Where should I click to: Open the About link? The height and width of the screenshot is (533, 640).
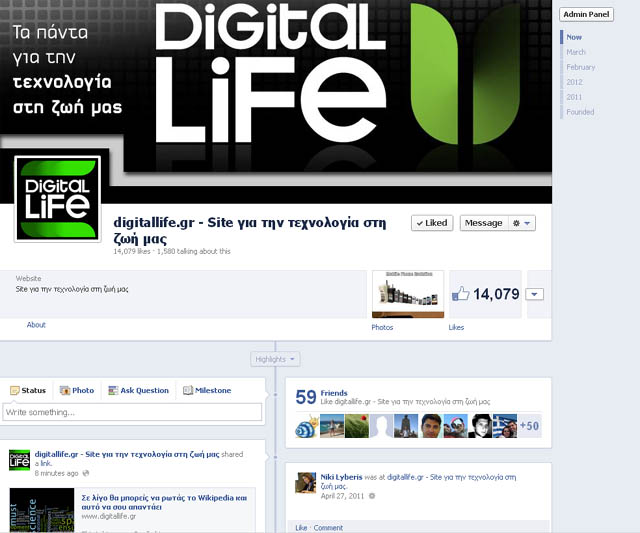(36, 325)
